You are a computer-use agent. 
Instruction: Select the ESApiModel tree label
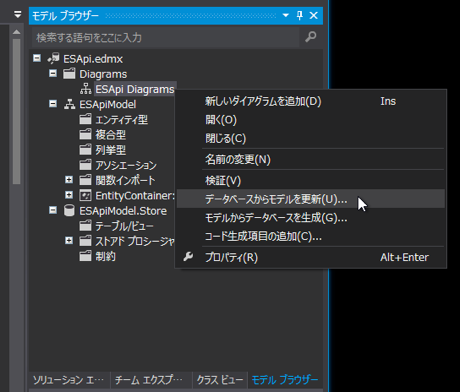[108, 105]
